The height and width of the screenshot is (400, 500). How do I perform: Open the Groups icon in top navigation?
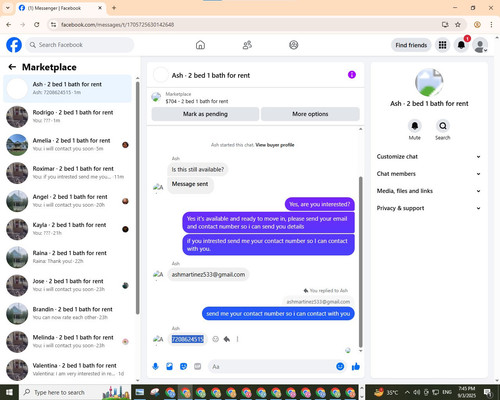click(x=294, y=45)
